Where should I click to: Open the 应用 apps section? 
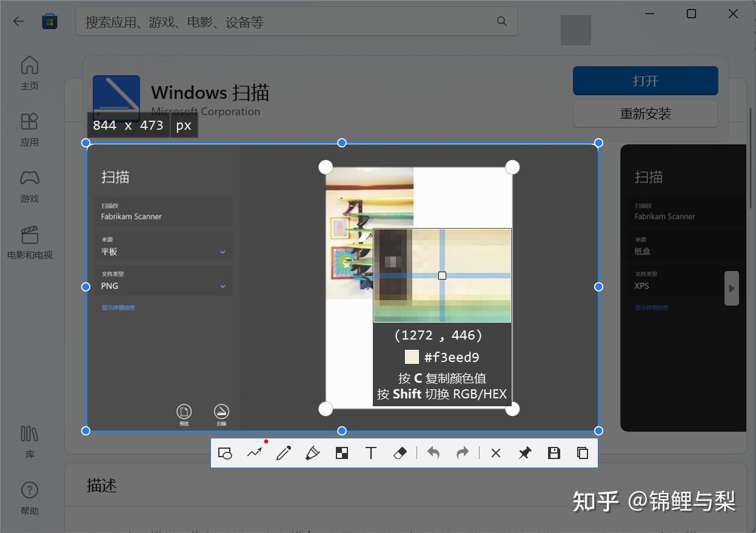[30, 129]
